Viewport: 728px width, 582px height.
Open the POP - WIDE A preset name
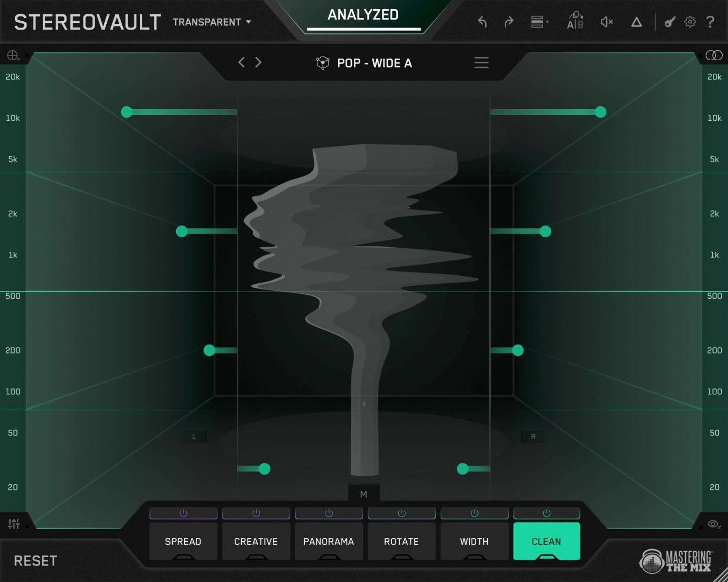point(374,63)
